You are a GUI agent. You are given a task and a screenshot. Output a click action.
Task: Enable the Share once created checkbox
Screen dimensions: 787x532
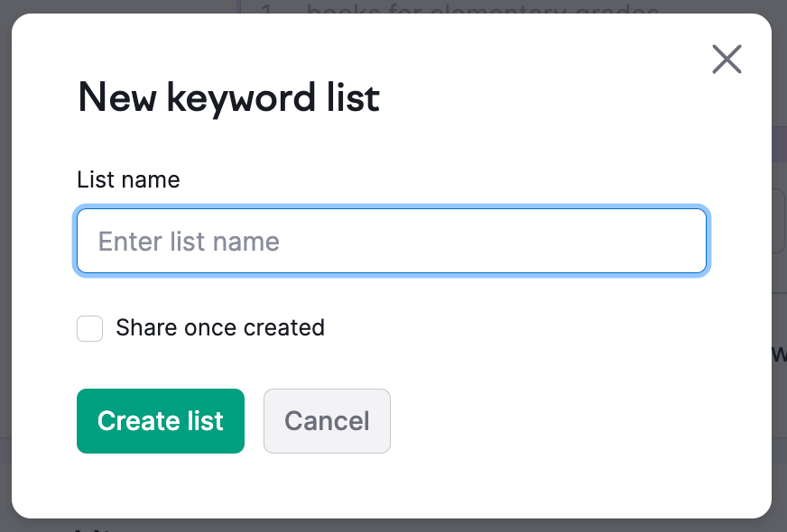click(89, 328)
